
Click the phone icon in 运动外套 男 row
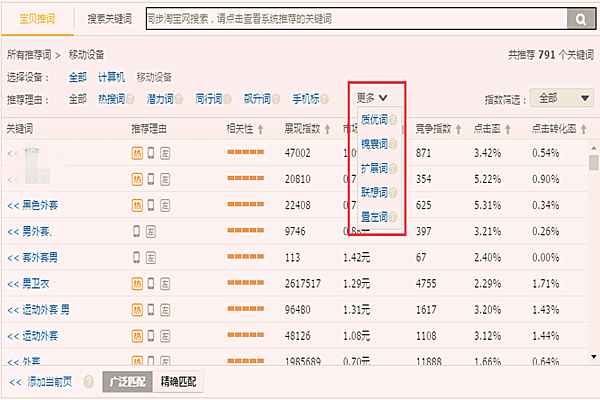coord(151,310)
